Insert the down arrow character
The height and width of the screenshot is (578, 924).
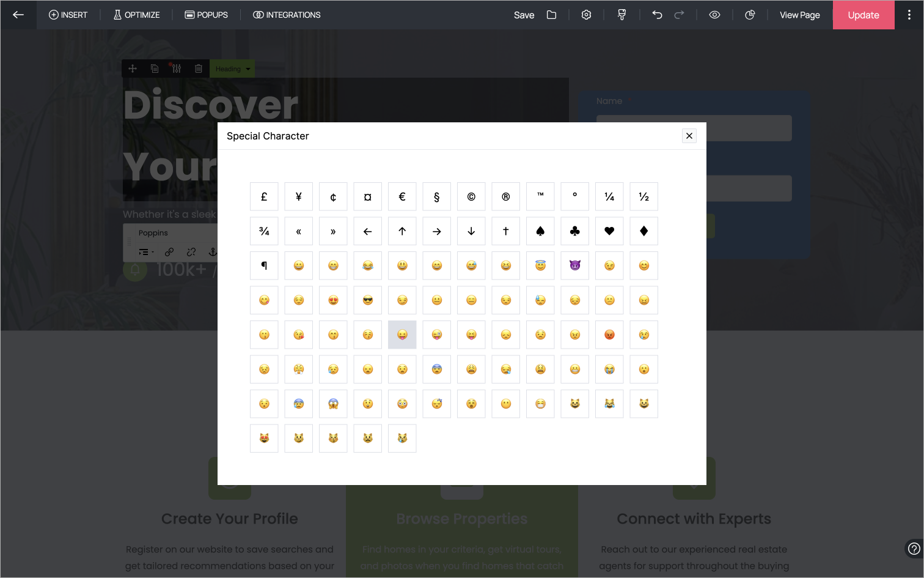(471, 231)
